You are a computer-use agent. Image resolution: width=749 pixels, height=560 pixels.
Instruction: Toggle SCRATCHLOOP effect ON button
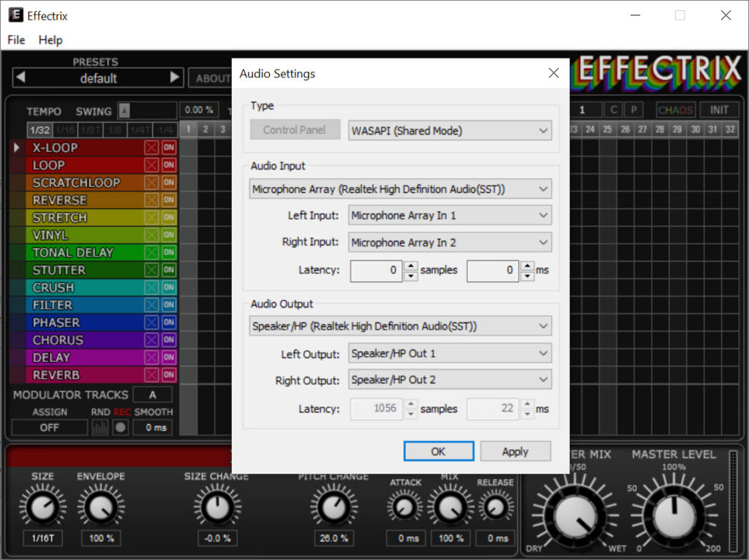(x=169, y=182)
